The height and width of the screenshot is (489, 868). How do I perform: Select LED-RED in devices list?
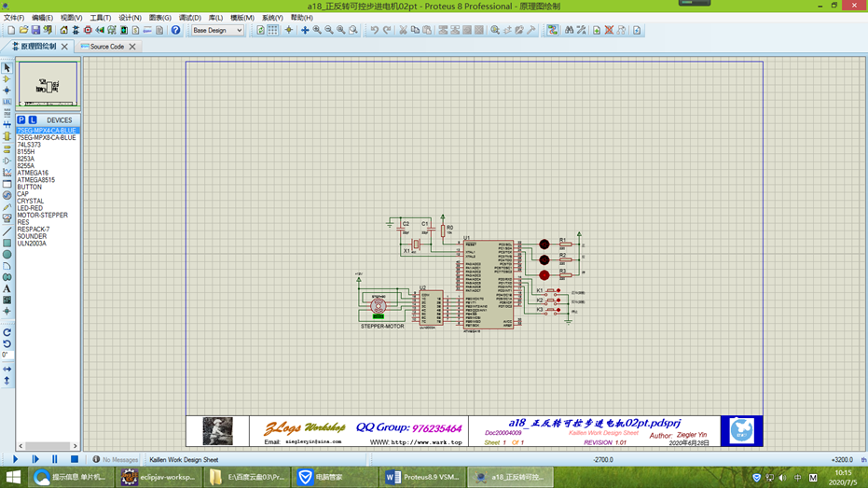[30, 208]
